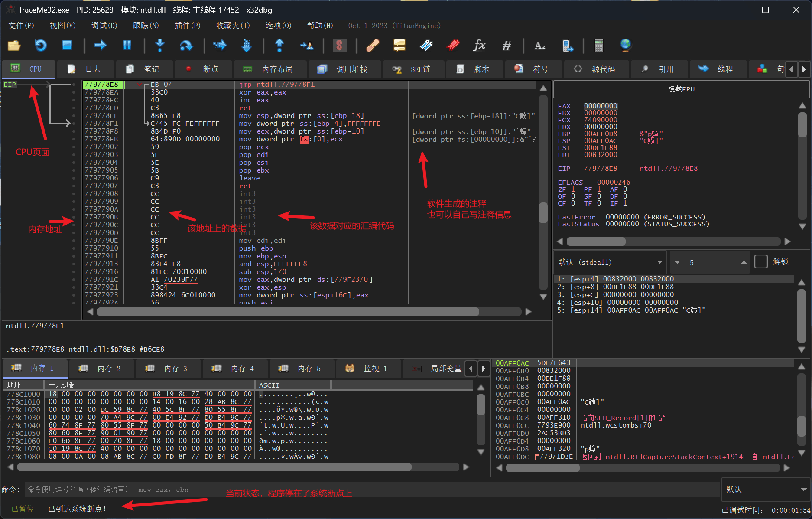Viewport: 812px width, 519px height.
Task: Click the command input field
Action: pyautogui.click(x=372, y=490)
